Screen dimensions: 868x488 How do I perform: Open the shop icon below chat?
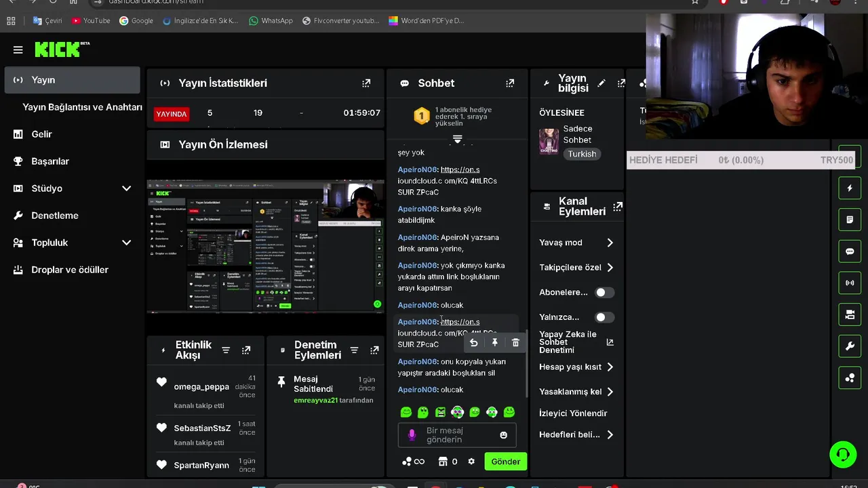tap(443, 462)
